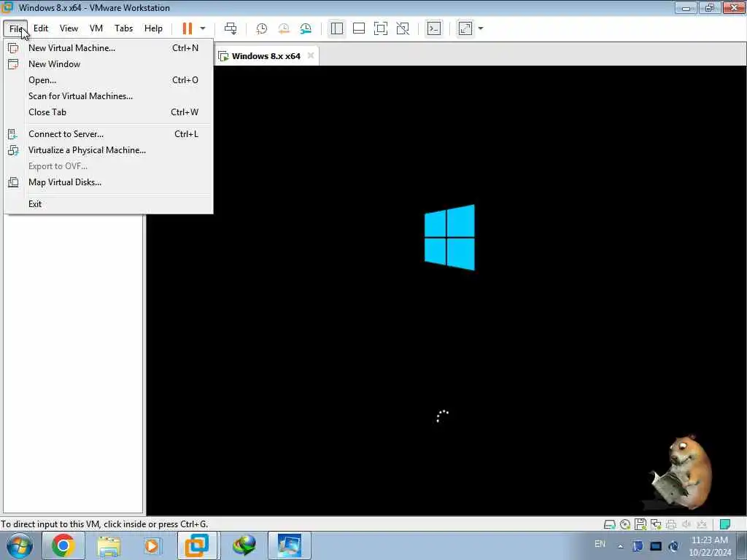The height and width of the screenshot is (560, 747).
Task: Click the stretch guest display icon
Action: pos(465,28)
